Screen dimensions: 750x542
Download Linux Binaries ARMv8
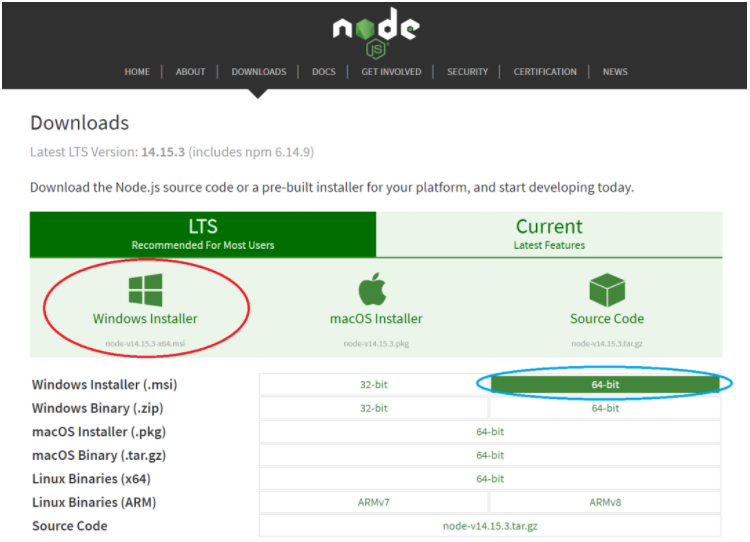(605, 502)
